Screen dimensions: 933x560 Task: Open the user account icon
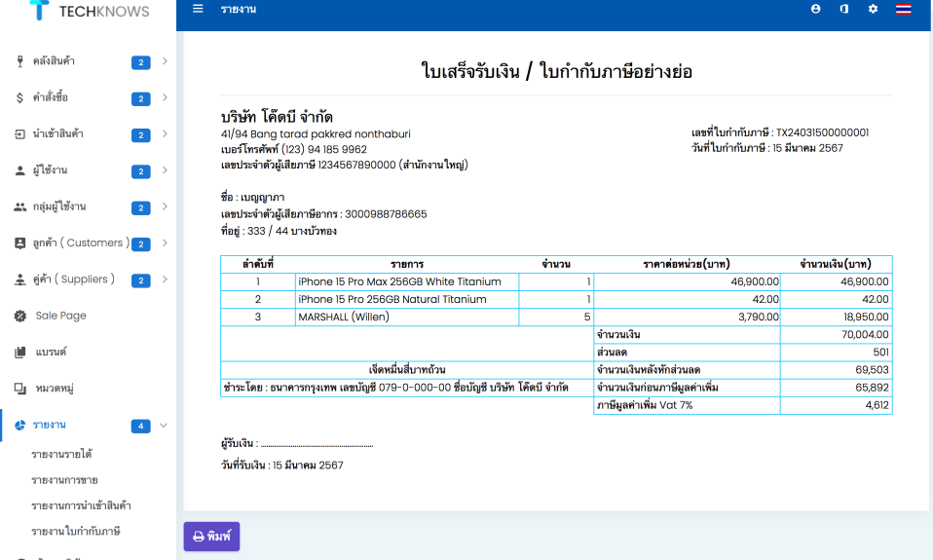[816, 9]
